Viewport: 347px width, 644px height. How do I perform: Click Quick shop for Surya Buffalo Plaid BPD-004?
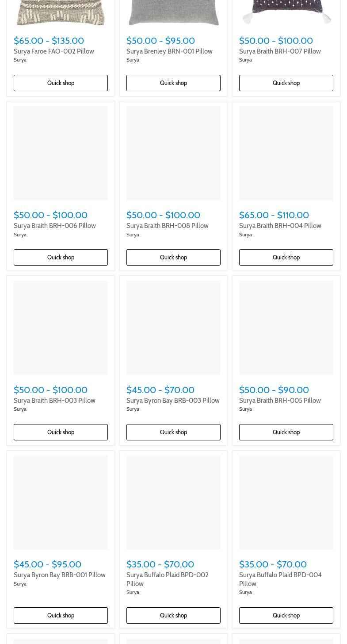click(x=286, y=615)
